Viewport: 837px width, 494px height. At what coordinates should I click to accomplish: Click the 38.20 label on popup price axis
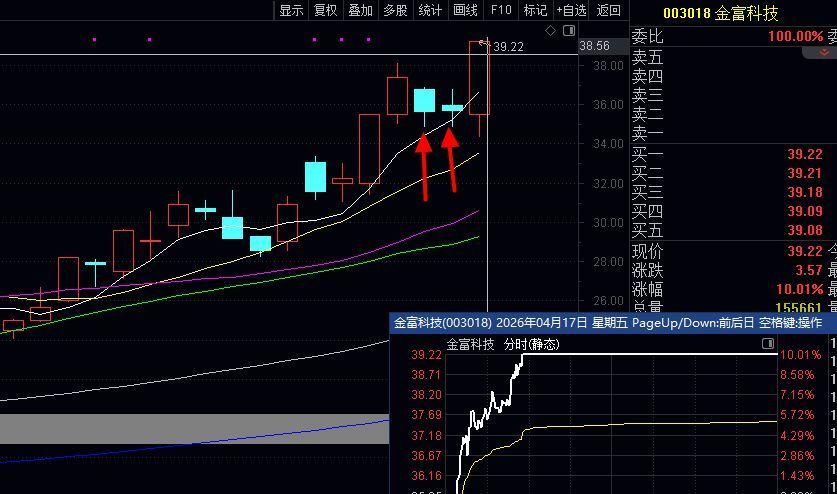[427, 395]
